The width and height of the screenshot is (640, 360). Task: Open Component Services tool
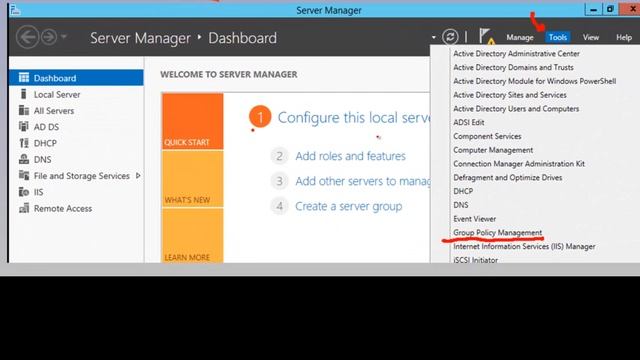(x=487, y=136)
